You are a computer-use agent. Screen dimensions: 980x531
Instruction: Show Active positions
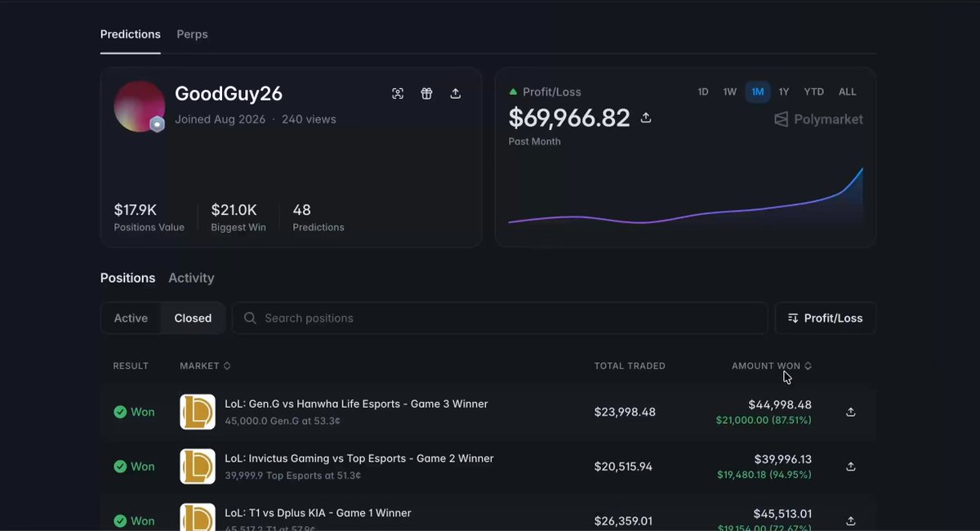131,318
